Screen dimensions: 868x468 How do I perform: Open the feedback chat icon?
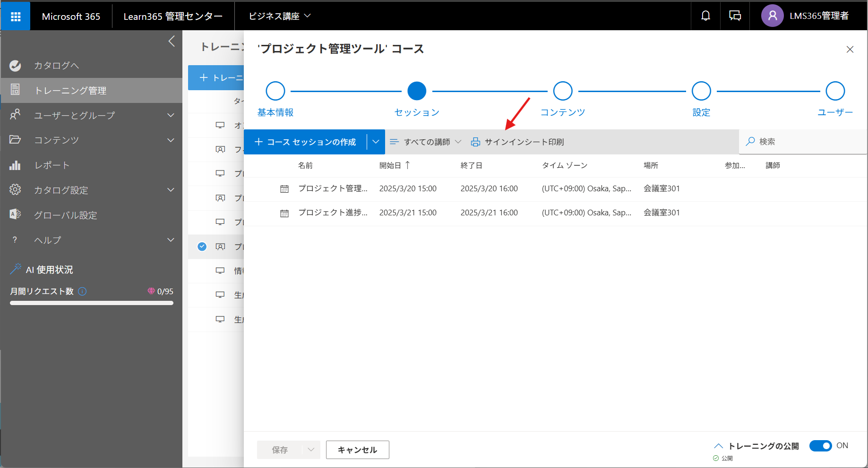pos(735,16)
